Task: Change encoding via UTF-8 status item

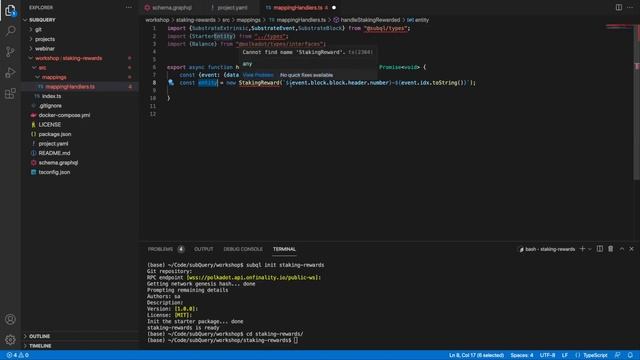Action: click(x=547, y=355)
